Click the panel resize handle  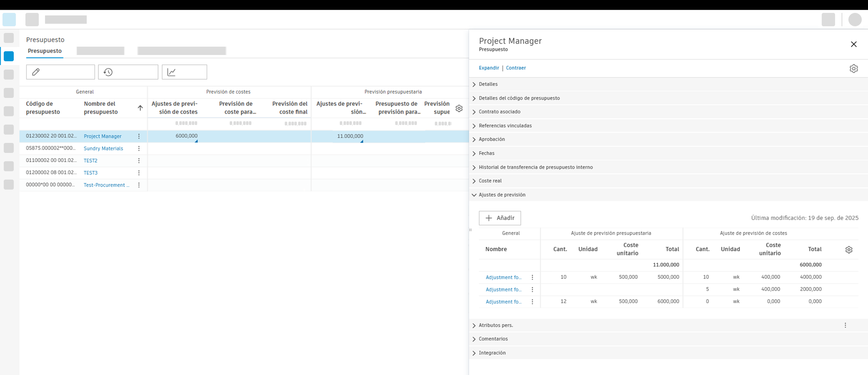coord(470,230)
